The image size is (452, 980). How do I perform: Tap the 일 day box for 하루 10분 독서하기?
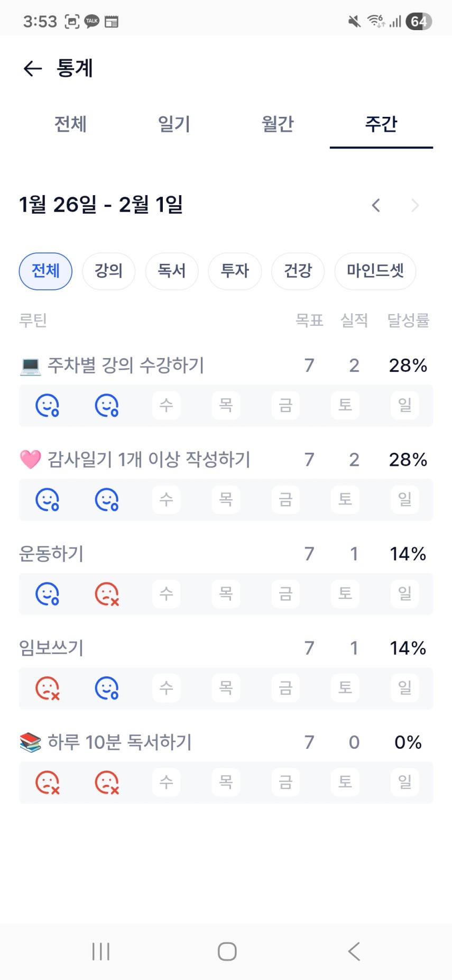(404, 782)
